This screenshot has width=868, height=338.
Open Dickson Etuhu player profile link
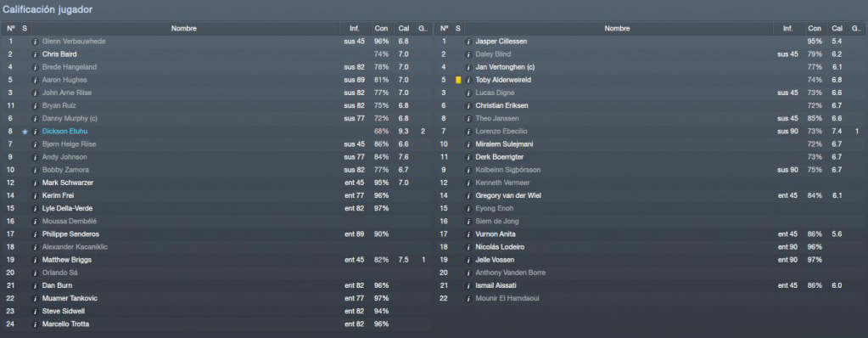tap(64, 132)
